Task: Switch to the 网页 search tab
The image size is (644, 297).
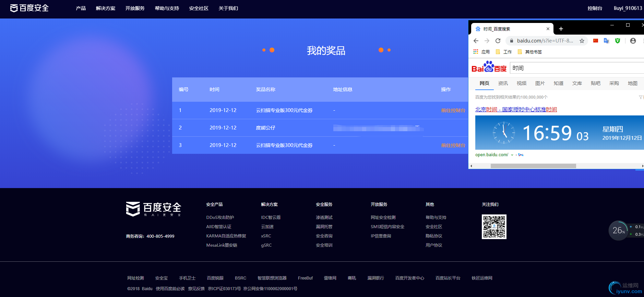Action: 485,83
